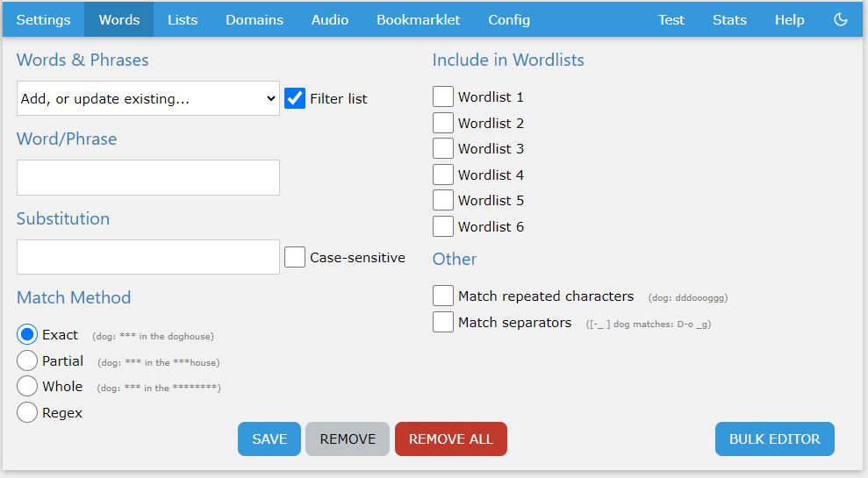This screenshot has width=868, height=478.
Task: Go to the Bookmarklet tab
Action: 418,19
